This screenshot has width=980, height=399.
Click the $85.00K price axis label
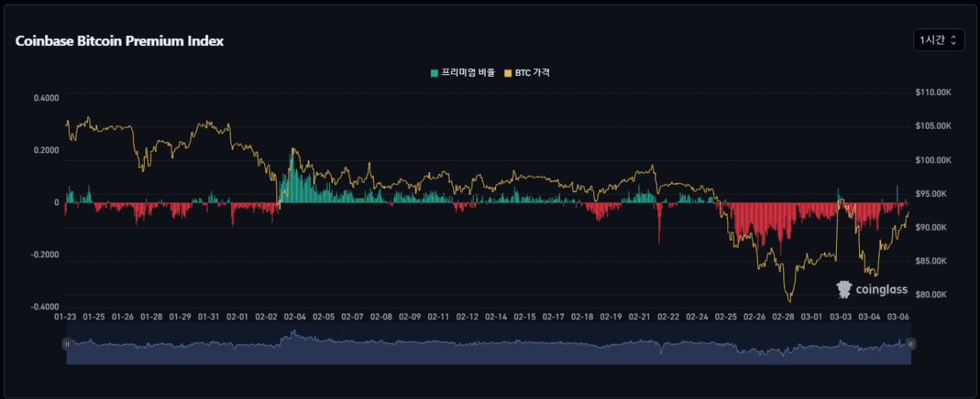(x=931, y=261)
